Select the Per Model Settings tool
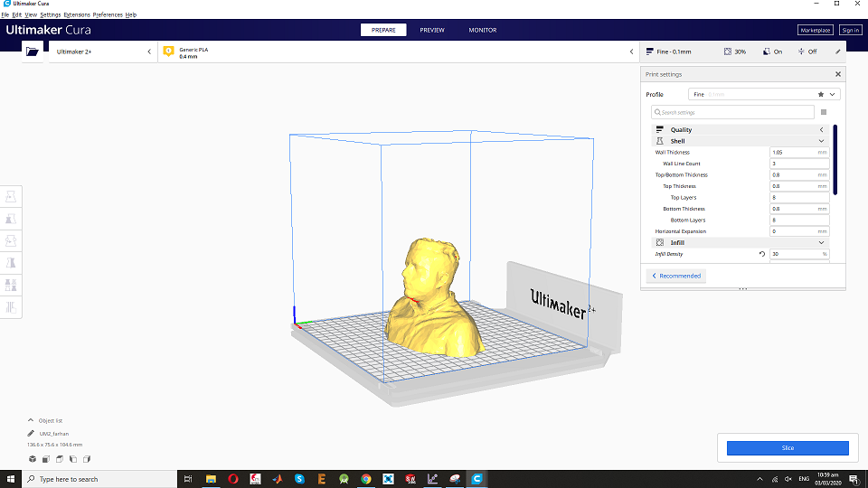 pyautogui.click(x=11, y=285)
